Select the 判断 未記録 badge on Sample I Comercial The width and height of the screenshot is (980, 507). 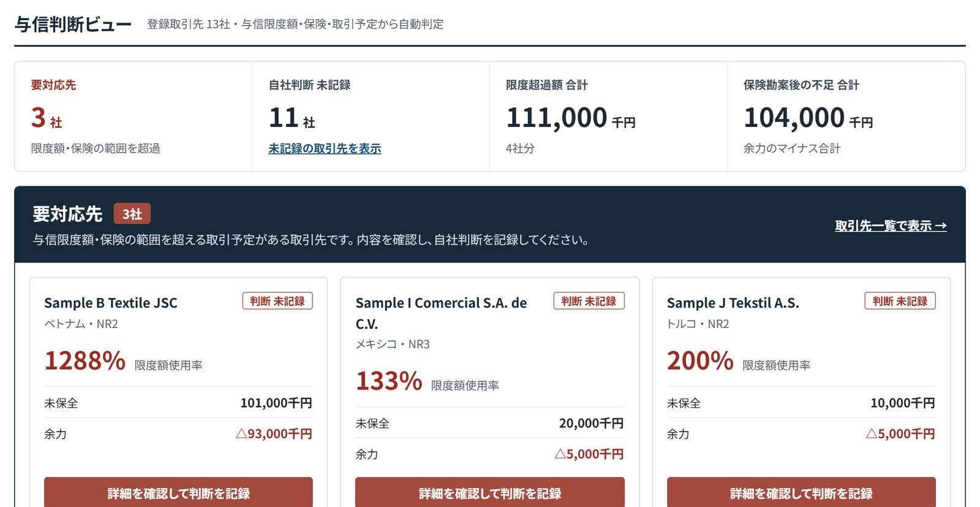point(589,301)
